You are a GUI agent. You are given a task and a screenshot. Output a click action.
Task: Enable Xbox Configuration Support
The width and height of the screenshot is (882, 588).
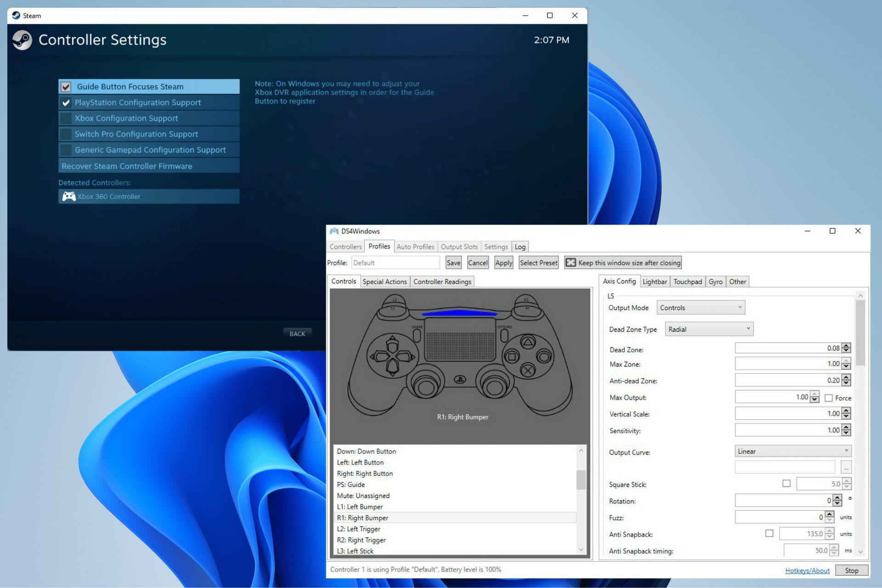(66, 119)
